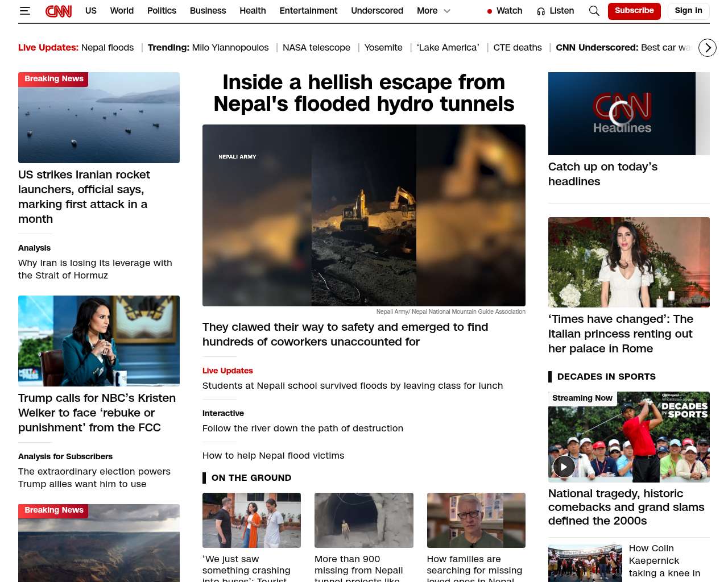Open the Best car wax Underscored link

click(666, 48)
